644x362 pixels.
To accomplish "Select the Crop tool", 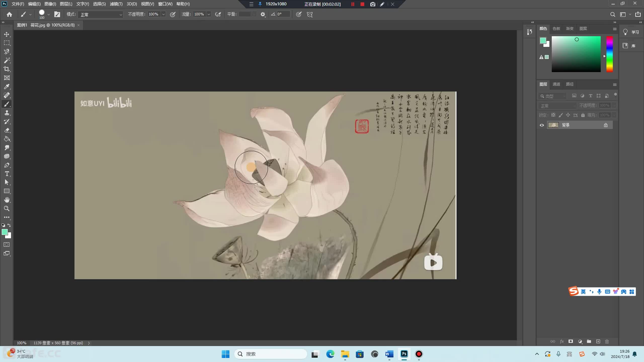I will [x=7, y=69].
